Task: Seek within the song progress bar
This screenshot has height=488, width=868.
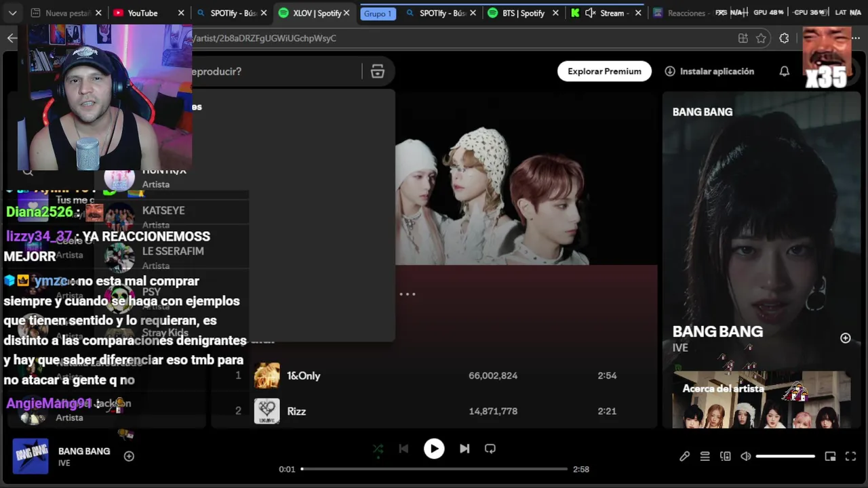Action: (434, 469)
